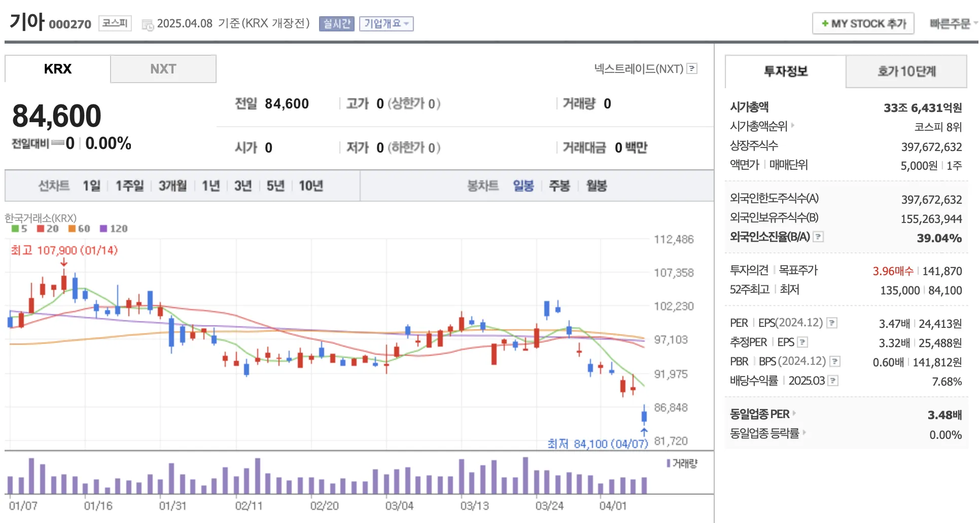Click the arrow next to 동일업종 PER
Screen dimensions: 980x523
tap(794, 414)
